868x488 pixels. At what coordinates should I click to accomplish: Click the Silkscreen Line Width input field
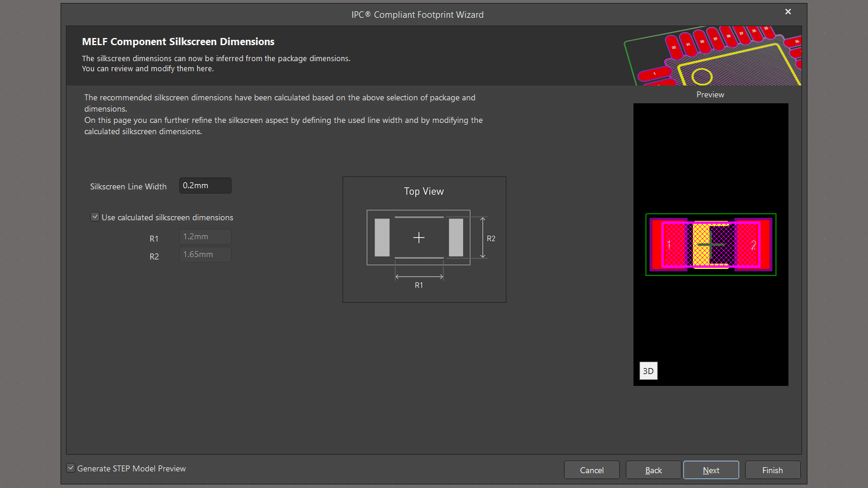[205, 186]
